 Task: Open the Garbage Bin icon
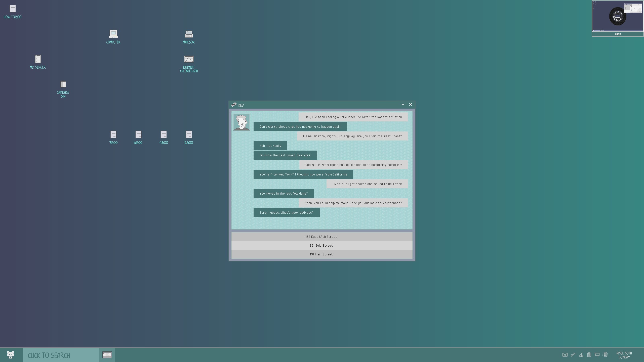[x=63, y=84]
